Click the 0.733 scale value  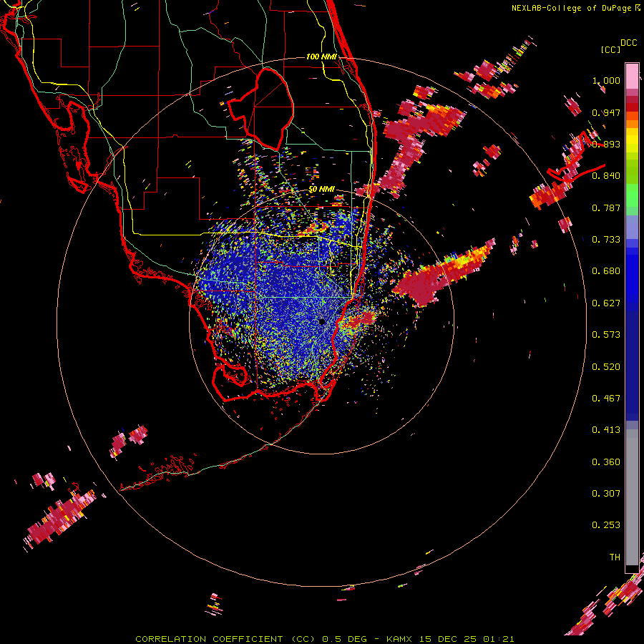606,240
